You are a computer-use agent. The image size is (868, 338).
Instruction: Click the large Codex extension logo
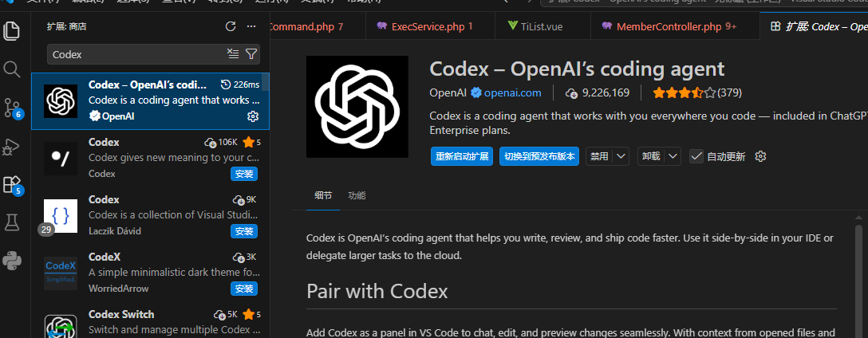357,107
